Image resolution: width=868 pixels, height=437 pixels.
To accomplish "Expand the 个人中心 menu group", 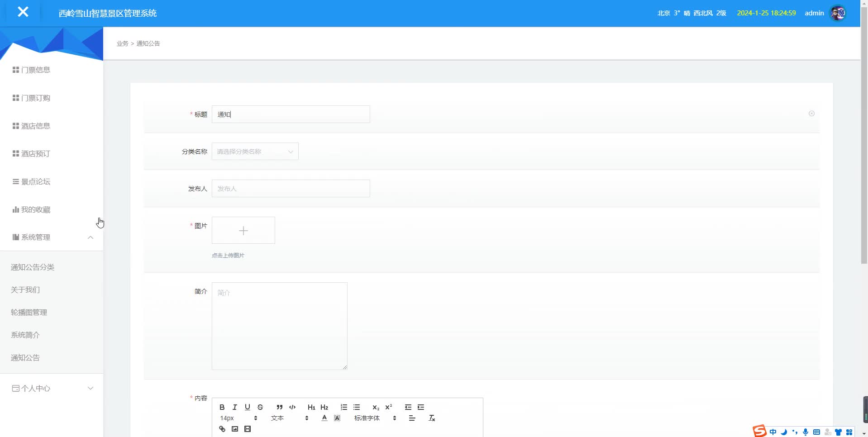I will click(52, 388).
